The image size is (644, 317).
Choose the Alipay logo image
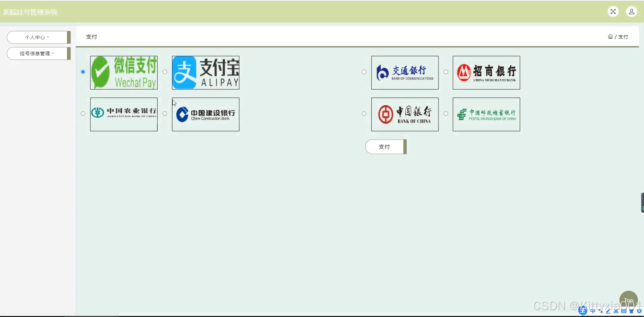click(x=206, y=73)
